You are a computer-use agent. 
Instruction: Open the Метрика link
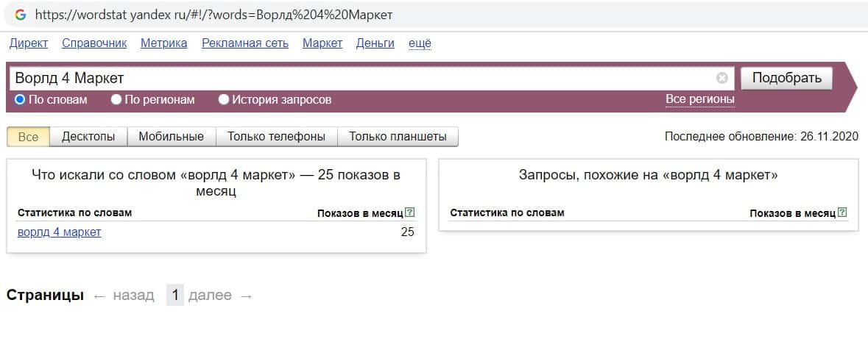164,43
